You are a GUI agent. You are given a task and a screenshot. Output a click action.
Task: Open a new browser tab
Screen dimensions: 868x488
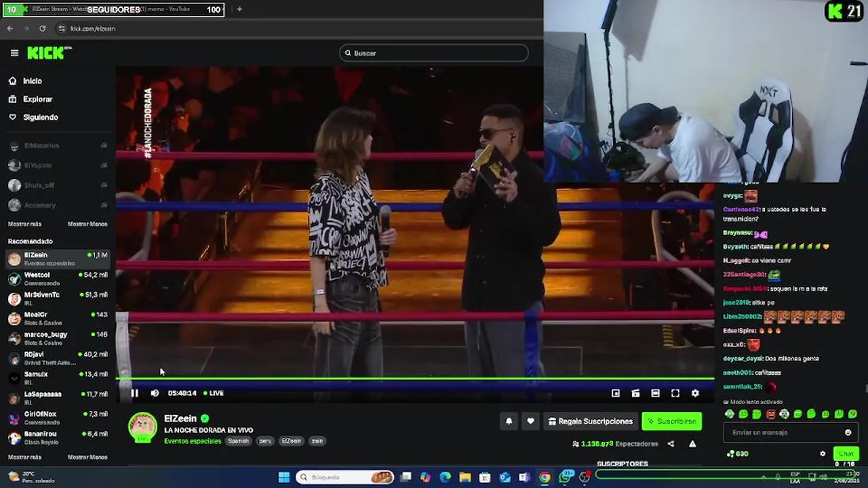click(239, 9)
